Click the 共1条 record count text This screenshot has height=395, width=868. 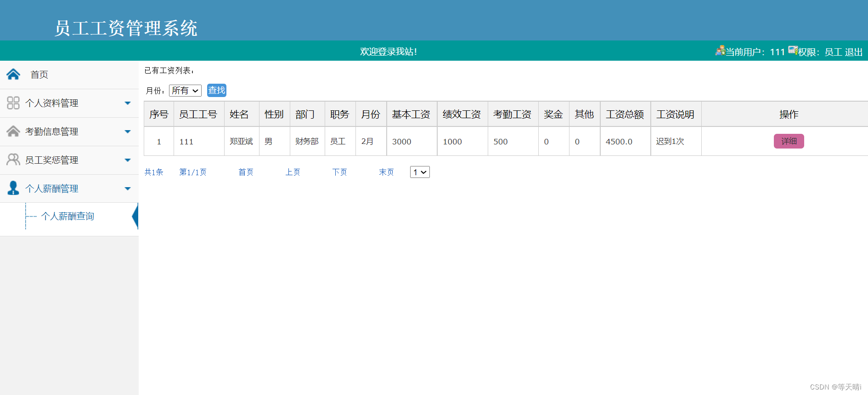click(x=154, y=172)
